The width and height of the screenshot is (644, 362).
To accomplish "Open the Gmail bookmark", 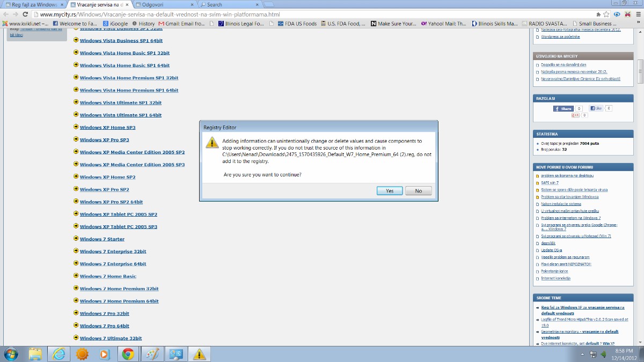I will pyautogui.click(x=181, y=24).
